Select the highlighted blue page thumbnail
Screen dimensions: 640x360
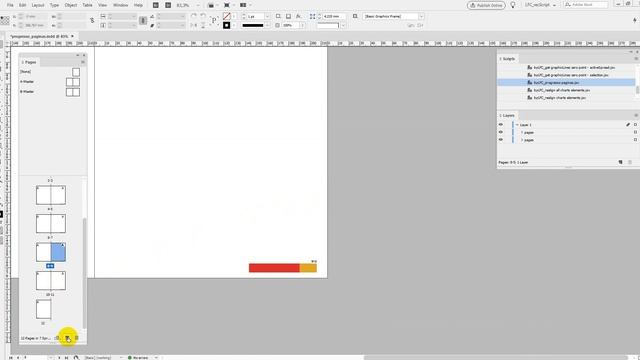click(x=58, y=252)
